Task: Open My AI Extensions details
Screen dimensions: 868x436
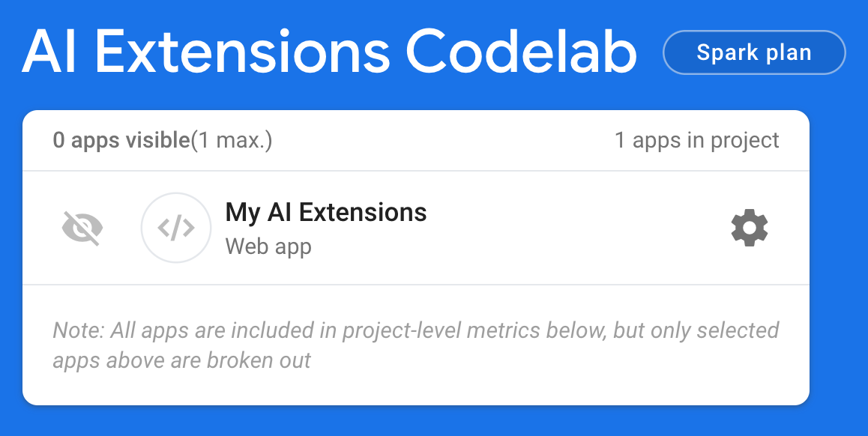Action: click(x=326, y=212)
